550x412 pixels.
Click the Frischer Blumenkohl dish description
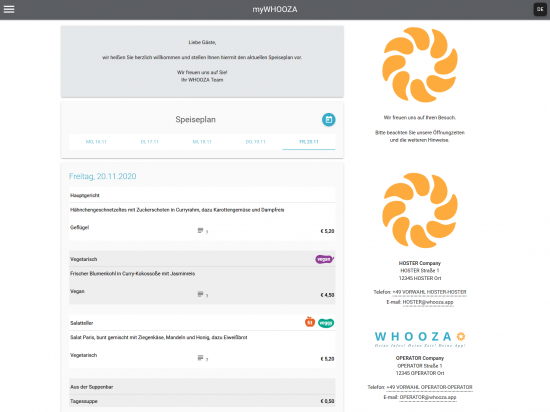[x=132, y=273]
